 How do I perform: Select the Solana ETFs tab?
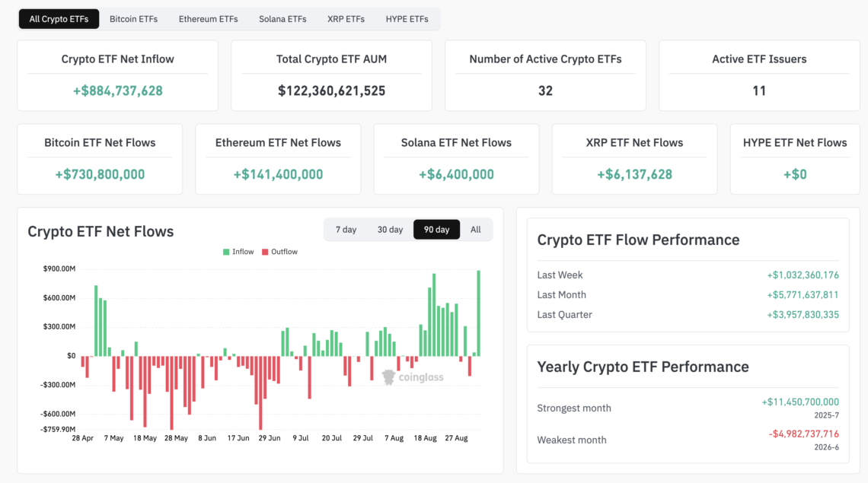tap(282, 19)
